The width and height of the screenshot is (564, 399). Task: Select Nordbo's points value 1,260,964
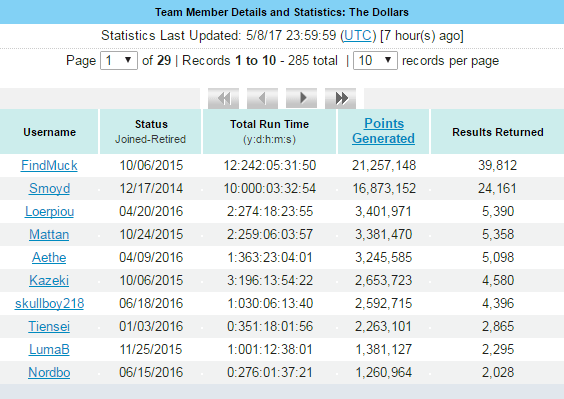pos(383,373)
